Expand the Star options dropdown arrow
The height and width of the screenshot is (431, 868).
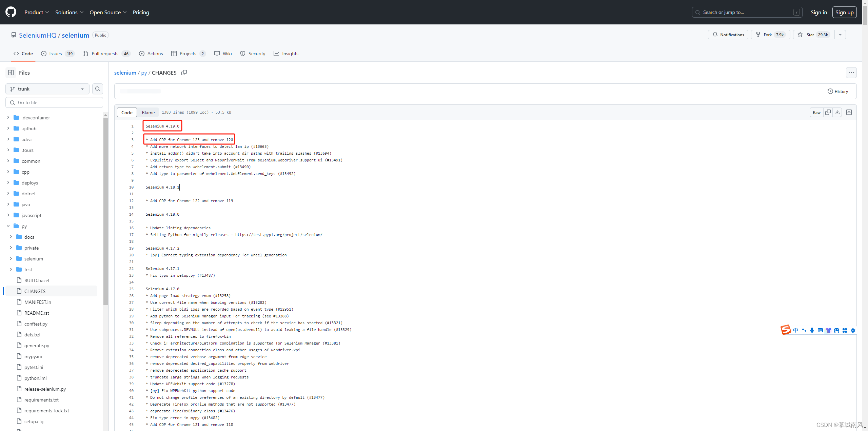840,35
